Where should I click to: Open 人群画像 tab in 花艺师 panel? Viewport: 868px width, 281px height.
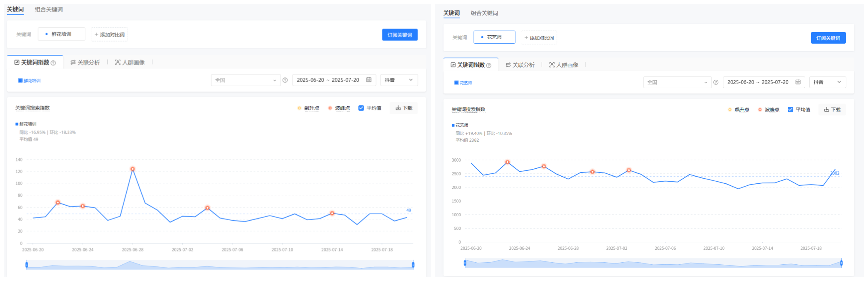point(563,65)
